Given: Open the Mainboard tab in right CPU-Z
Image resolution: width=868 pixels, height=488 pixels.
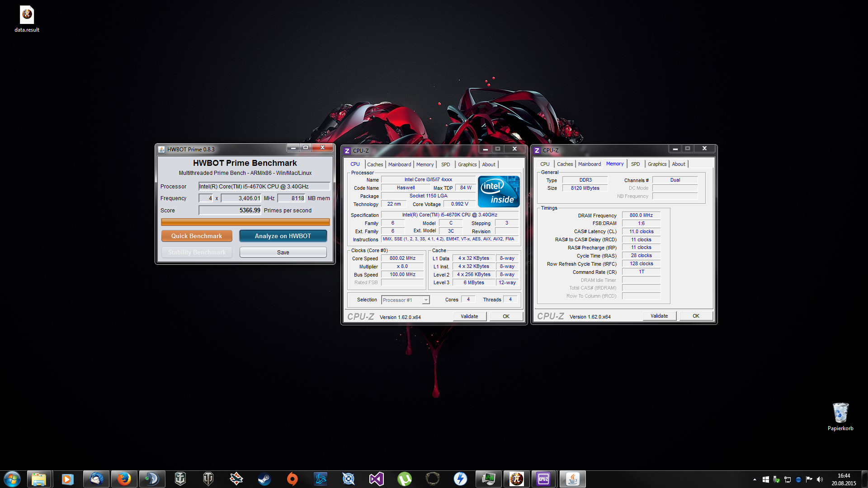Looking at the screenshot, I should tap(590, 164).
